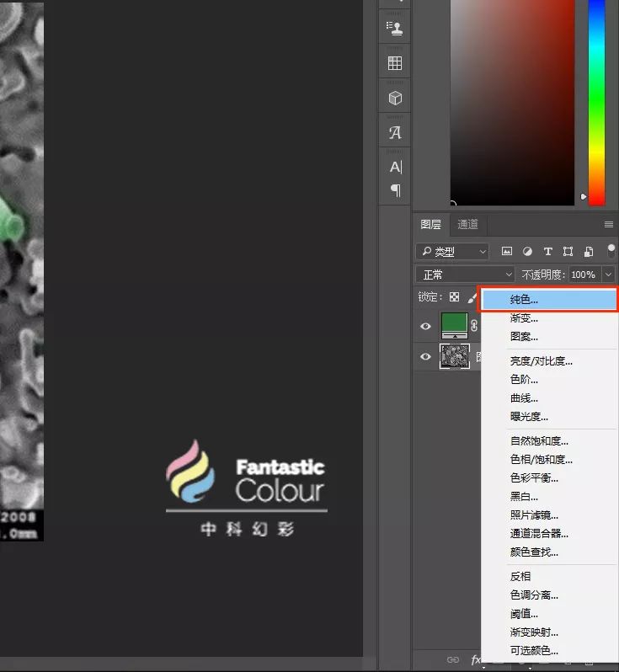The image size is (619, 672).
Task: Hide the green solid color fill layer
Action: tap(425, 326)
